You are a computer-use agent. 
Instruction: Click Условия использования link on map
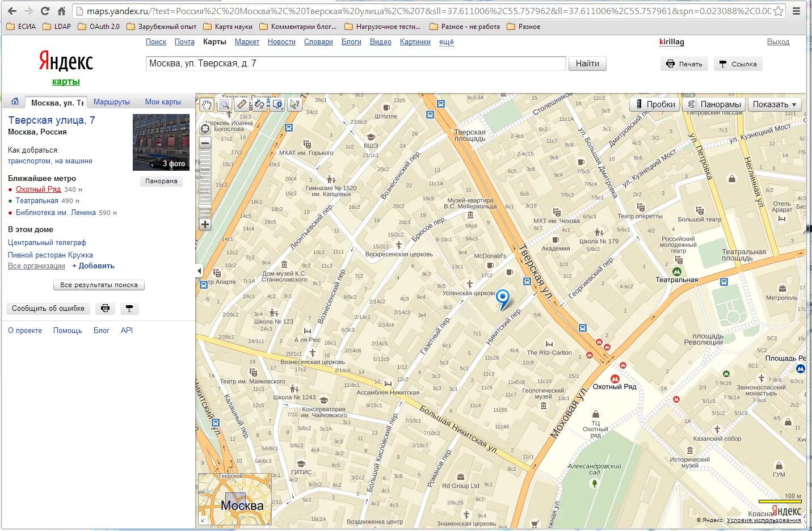click(764, 520)
